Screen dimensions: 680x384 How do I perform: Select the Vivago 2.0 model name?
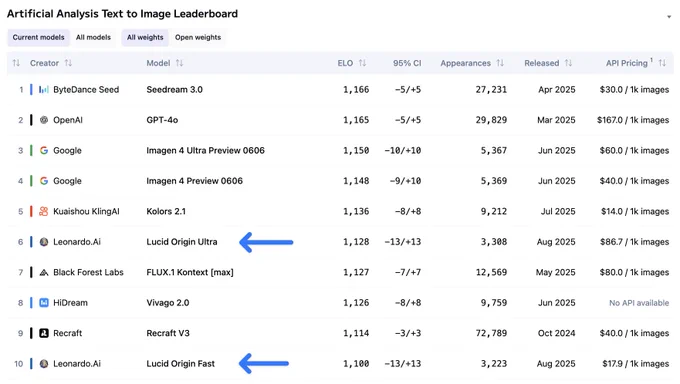pyautogui.click(x=168, y=303)
